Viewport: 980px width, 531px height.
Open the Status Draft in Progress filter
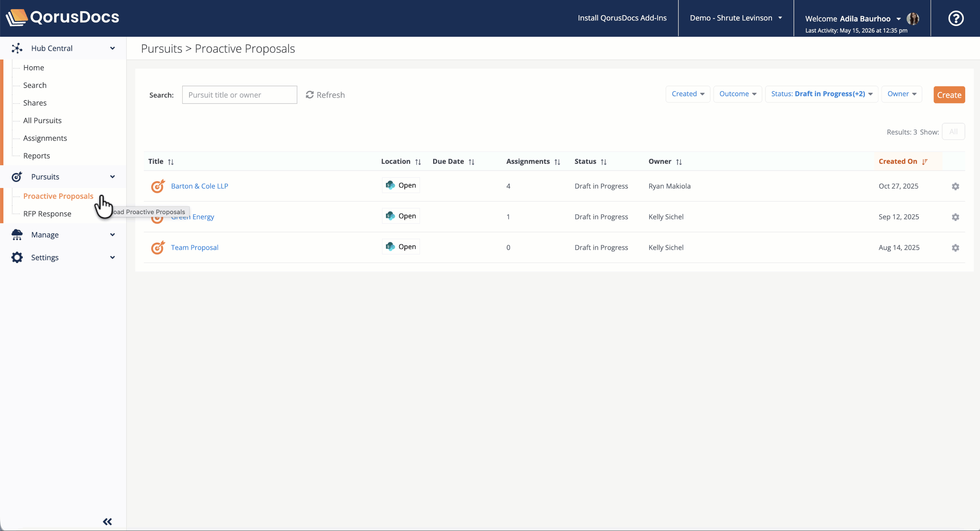point(822,94)
